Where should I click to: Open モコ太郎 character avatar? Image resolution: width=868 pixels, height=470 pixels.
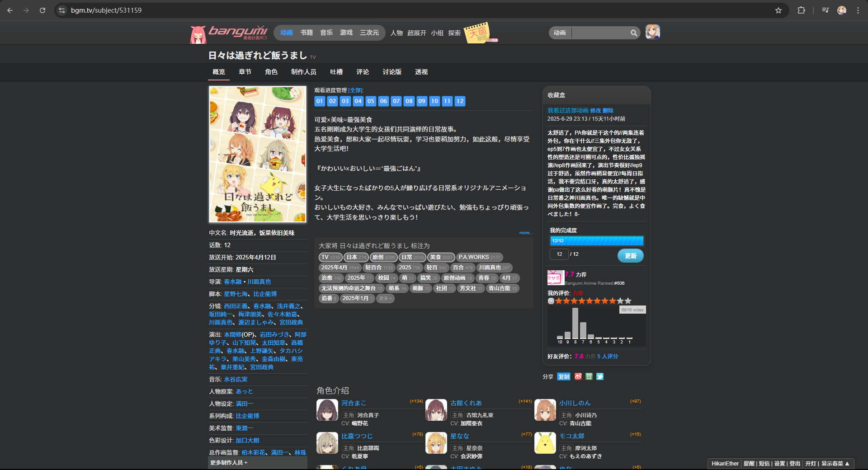[x=545, y=443]
